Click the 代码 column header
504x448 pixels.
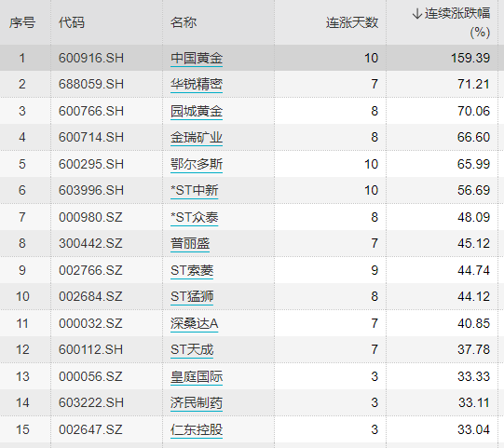(72, 22)
